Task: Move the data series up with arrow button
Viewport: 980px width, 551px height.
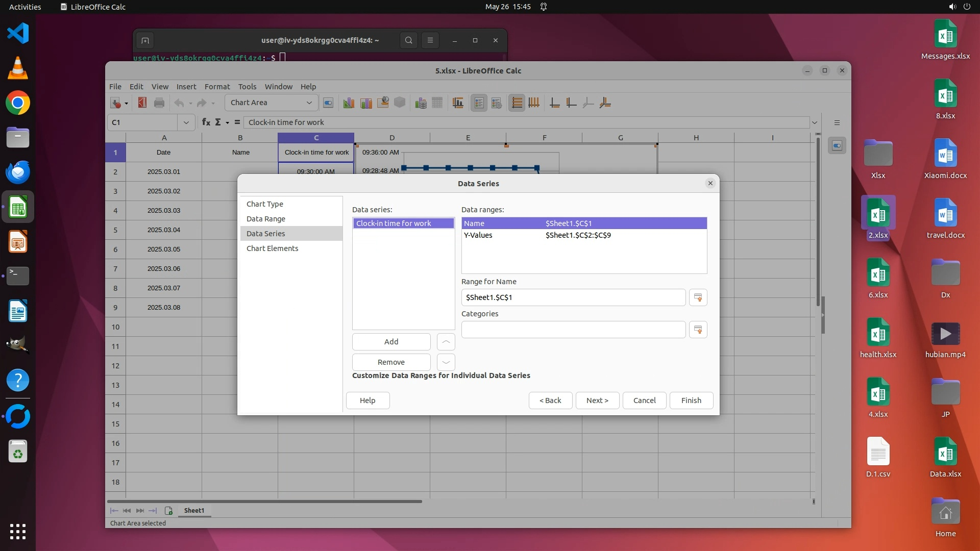Action: (446, 342)
